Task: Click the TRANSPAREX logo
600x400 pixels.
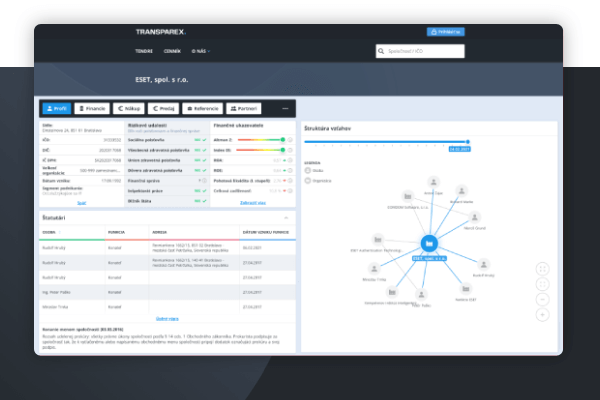Action: [x=161, y=32]
